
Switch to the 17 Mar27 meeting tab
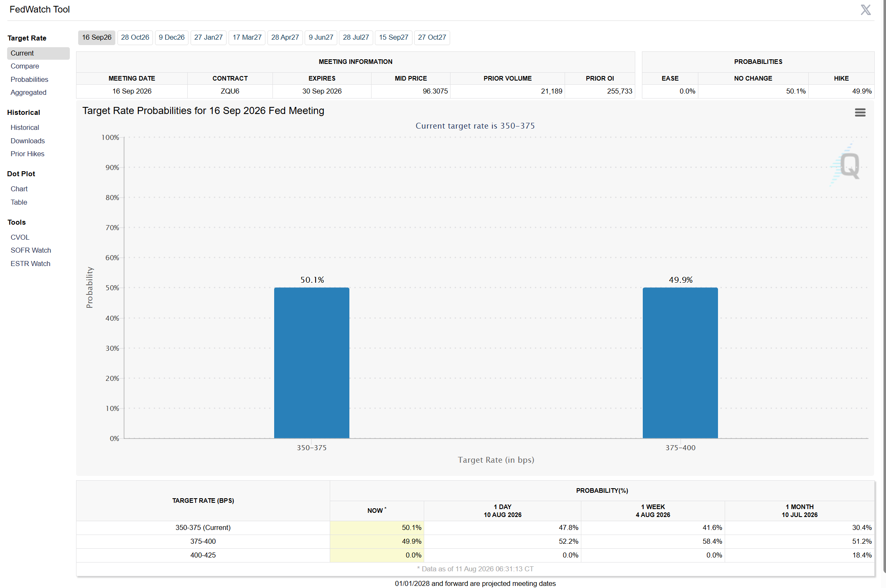(x=247, y=37)
